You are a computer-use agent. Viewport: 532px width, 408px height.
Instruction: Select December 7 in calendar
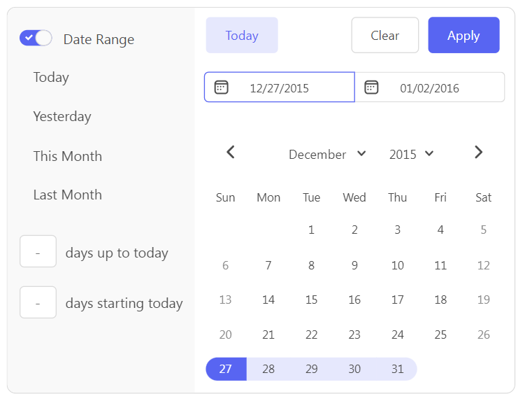coord(268,265)
